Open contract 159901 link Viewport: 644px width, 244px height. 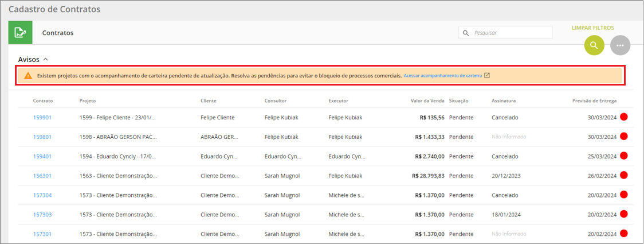(42, 117)
